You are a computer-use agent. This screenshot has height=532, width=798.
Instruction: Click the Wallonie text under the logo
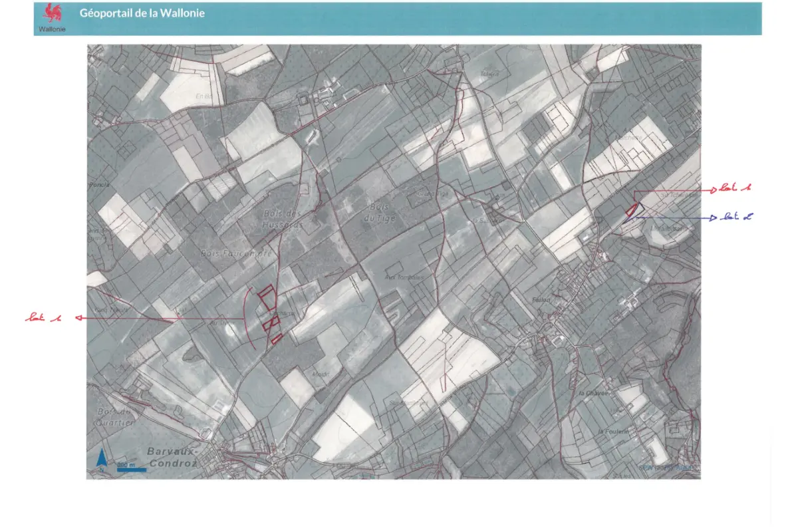tap(52, 29)
